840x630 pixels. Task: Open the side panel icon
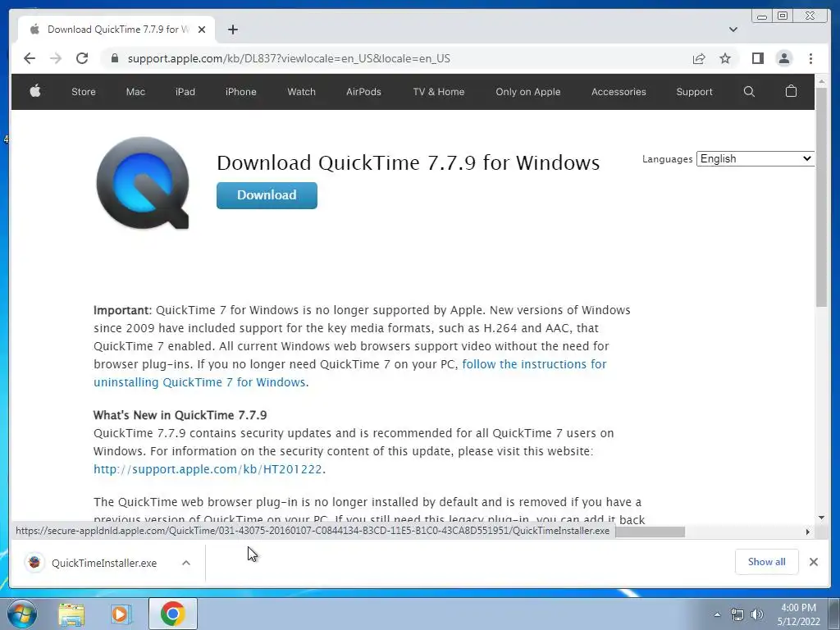click(x=757, y=58)
